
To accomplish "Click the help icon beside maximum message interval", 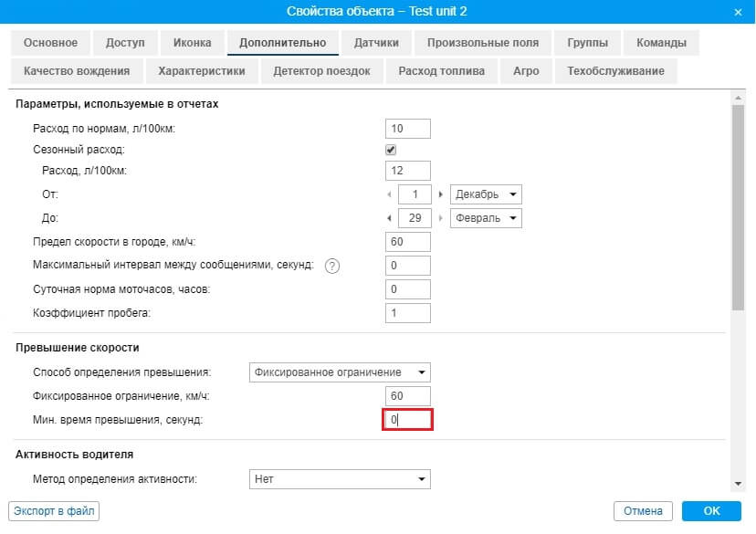I will [332, 266].
